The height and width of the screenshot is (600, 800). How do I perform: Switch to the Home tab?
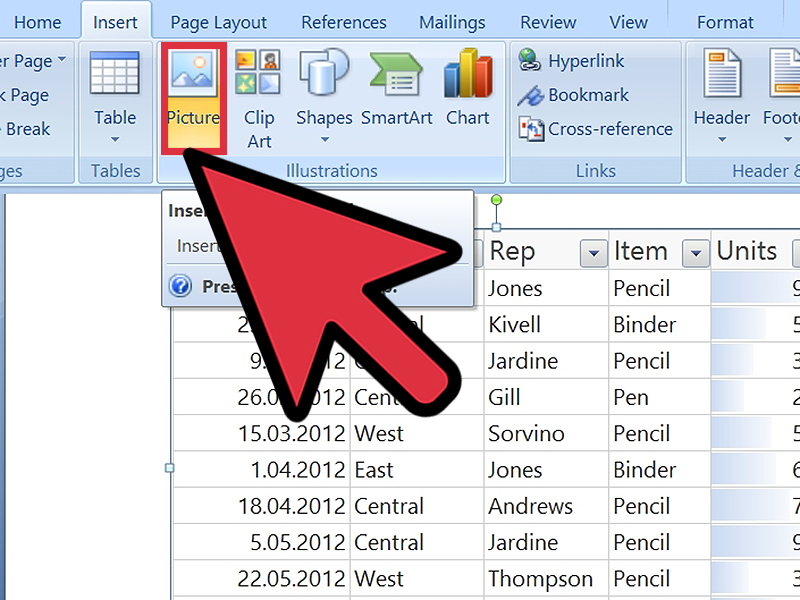37,22
